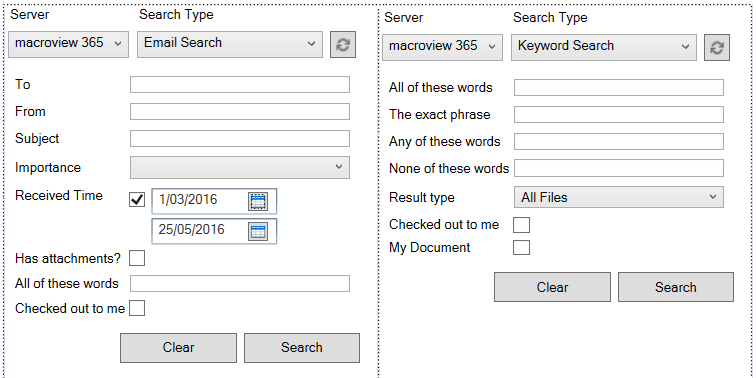Open calendar picker for 25/05/2016 date

coord(258,231)
